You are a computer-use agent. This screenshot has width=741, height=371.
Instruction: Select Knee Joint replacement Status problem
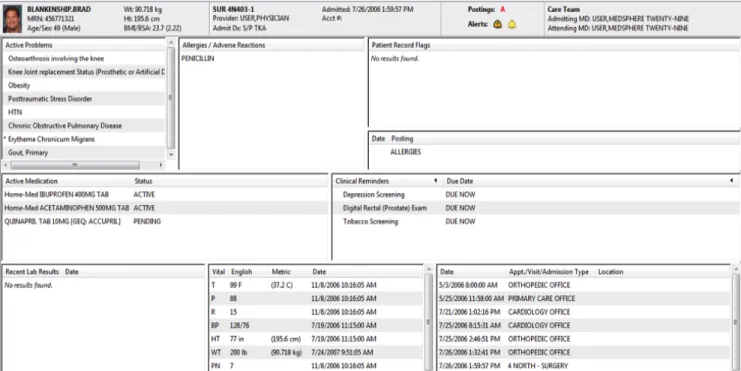(84, 72)
